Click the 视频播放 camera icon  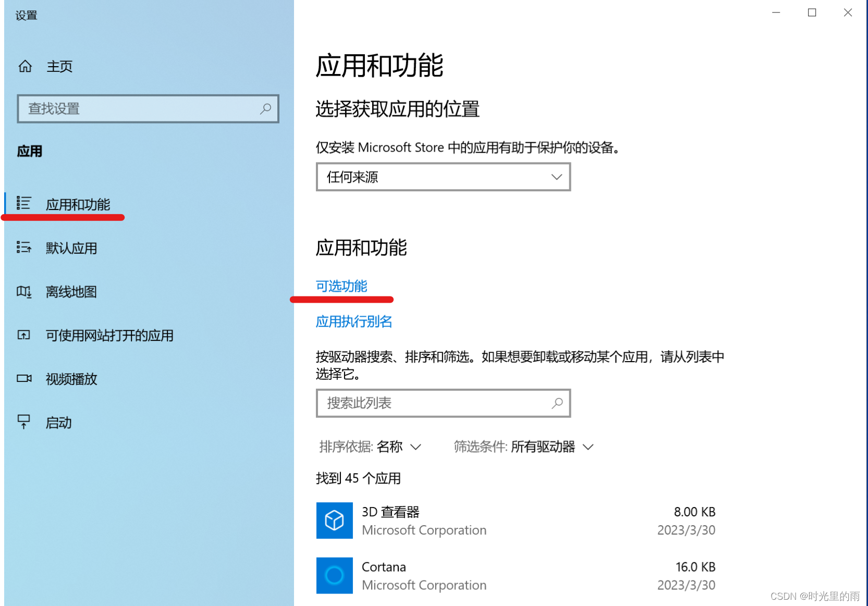[x=24, y=378]
